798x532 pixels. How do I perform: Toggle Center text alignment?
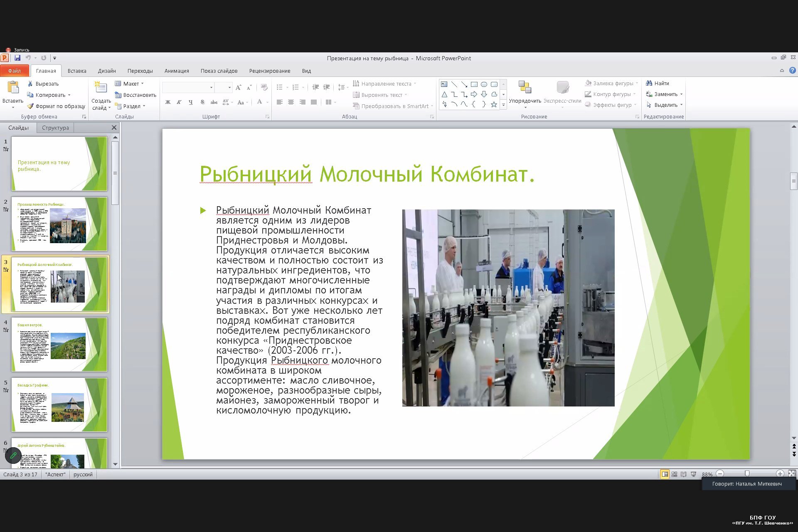click(x=291, y=102)
